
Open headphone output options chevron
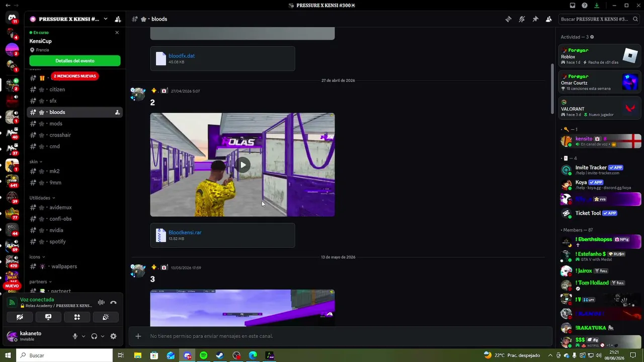[x=103, y=336]
